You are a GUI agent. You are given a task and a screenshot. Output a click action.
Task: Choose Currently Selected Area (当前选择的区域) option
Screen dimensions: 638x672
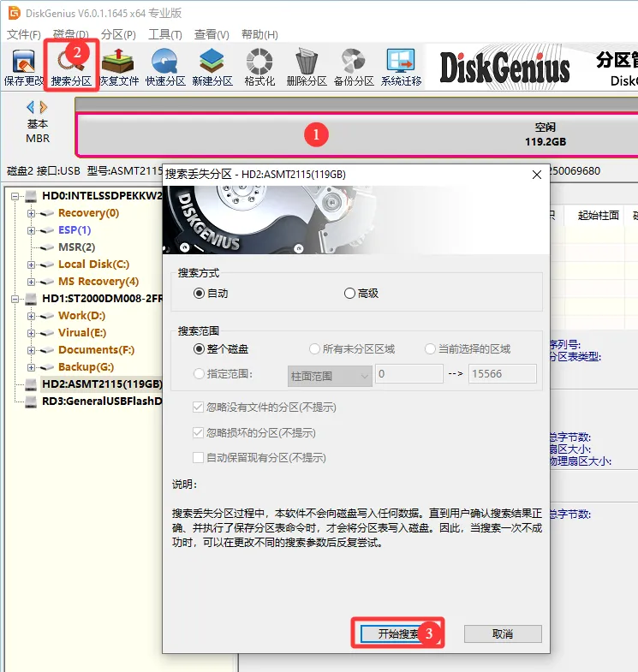(x=430, y=349)
